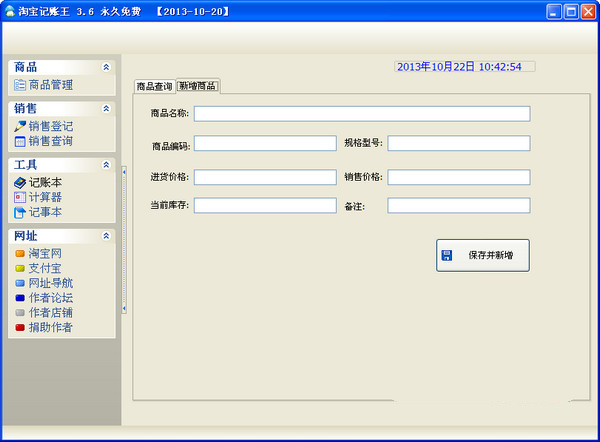This screenshot has width=600, height=442.
Task: Click the gray 作者店铺 icon
Action: 20,313
